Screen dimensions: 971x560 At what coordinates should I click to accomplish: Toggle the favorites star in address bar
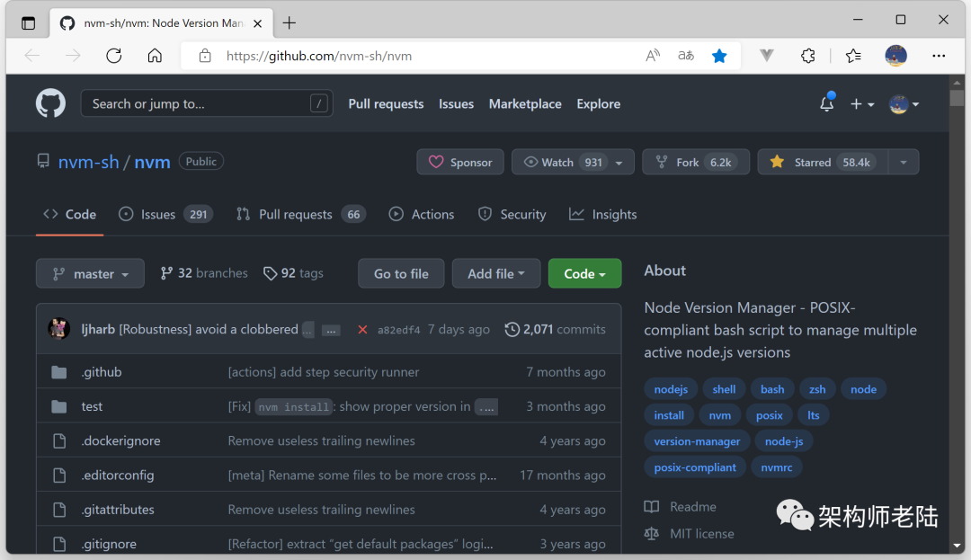[x=719, y=56]
